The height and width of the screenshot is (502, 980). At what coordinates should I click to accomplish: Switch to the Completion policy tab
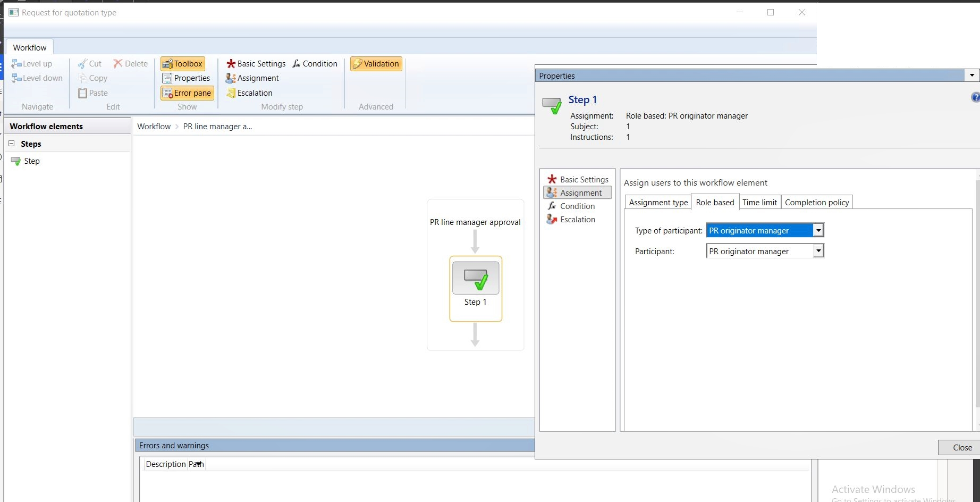817,203
